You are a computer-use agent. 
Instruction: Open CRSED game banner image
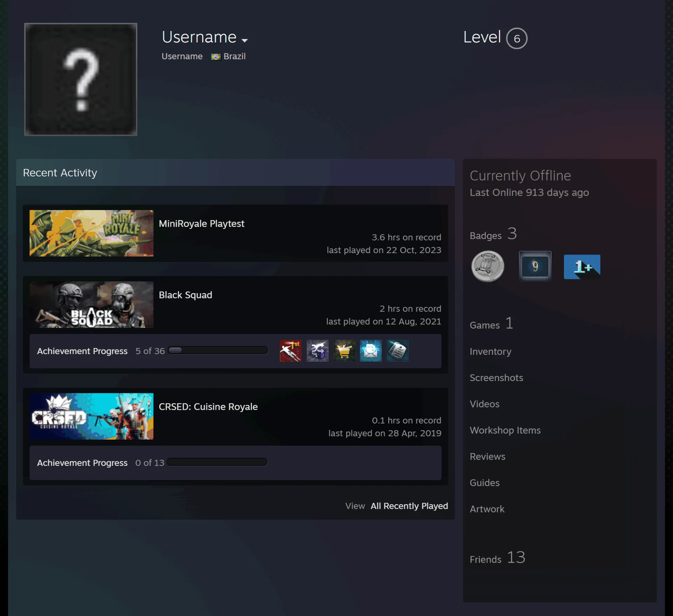[x=91, y=416]
